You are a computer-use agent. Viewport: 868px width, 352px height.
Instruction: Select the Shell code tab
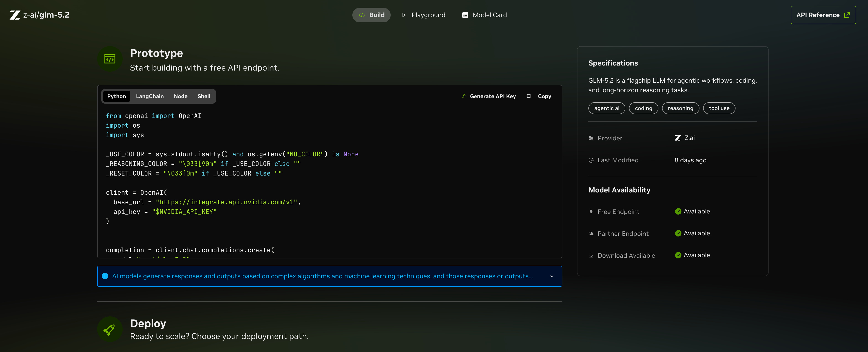[204, 96]
